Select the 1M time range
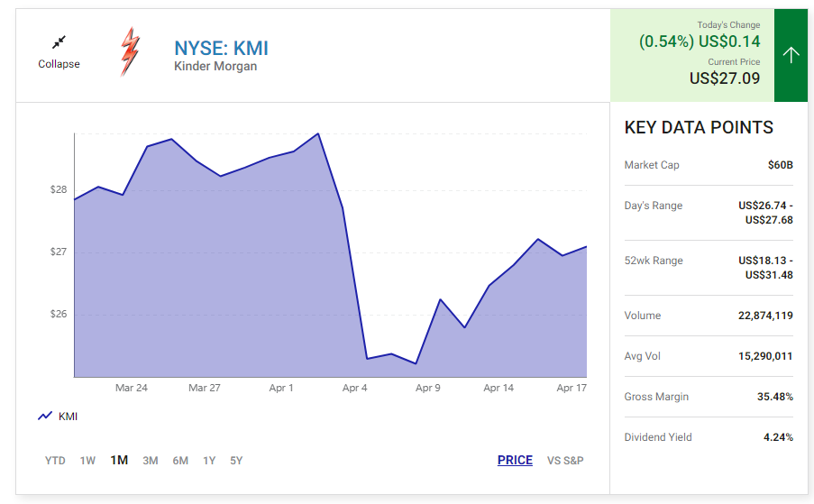Screen dimensions: 814x504 (x=119, y=461)
